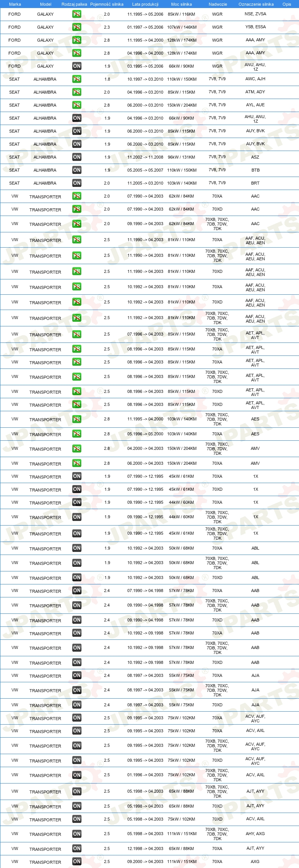Image resolution: width=299 pixels, height=868 pixels.
Task: Click diesel icon in Transporter AJT, AYY 12.1998 row
Action: (x=76, y=849)
